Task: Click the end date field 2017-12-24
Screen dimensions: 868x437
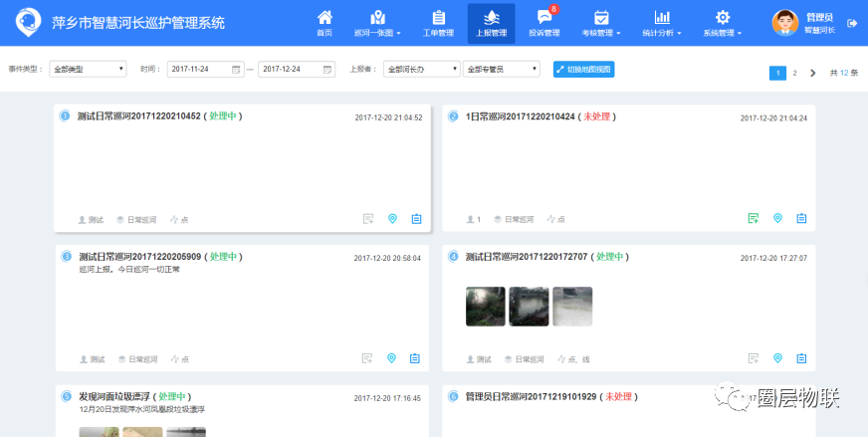Action: [x=297, y=70]
